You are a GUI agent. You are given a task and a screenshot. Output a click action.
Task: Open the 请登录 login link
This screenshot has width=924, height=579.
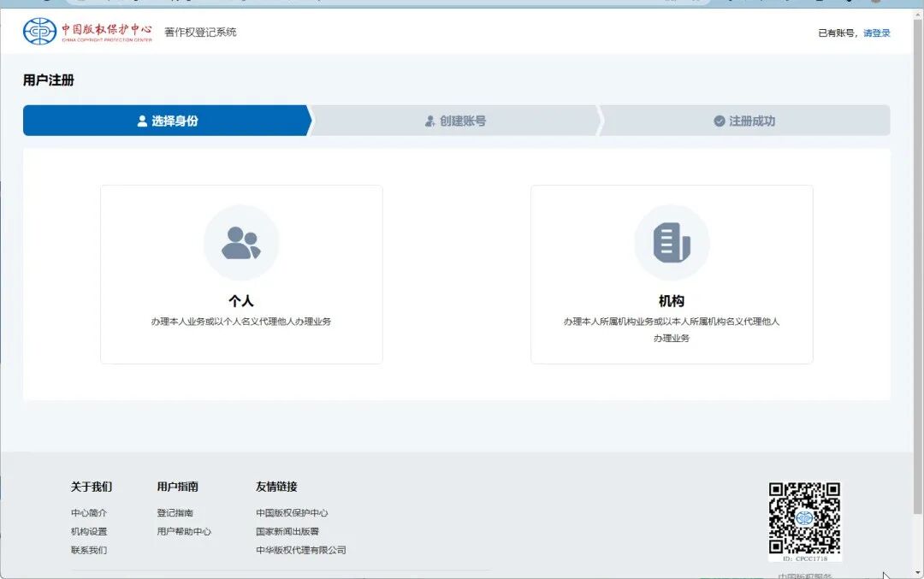coord(876,32)
